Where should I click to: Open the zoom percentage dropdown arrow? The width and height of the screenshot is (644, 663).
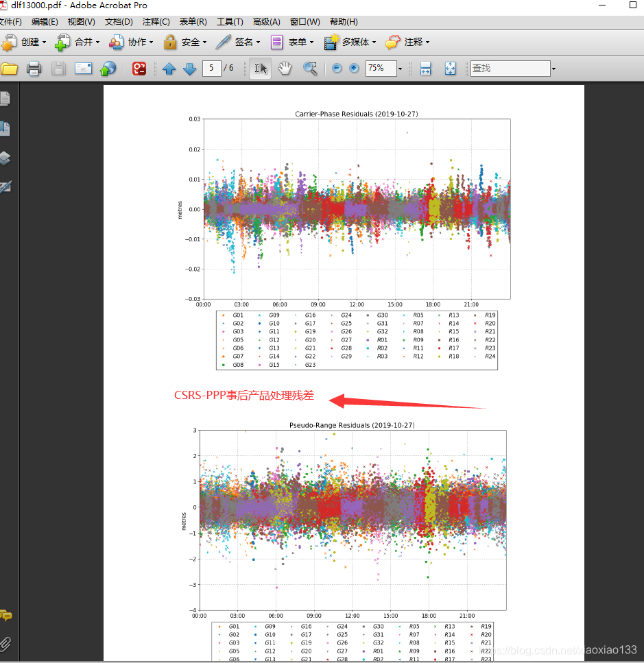click(400, 69)
